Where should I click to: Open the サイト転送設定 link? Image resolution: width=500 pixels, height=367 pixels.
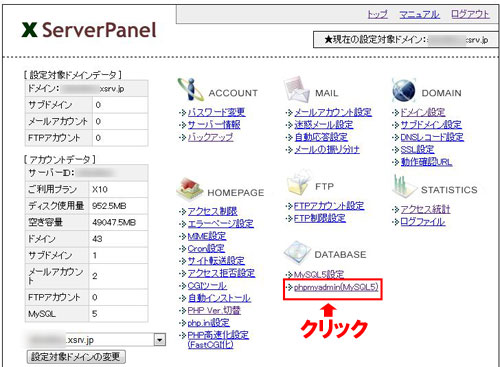click(x=216, y=261)
